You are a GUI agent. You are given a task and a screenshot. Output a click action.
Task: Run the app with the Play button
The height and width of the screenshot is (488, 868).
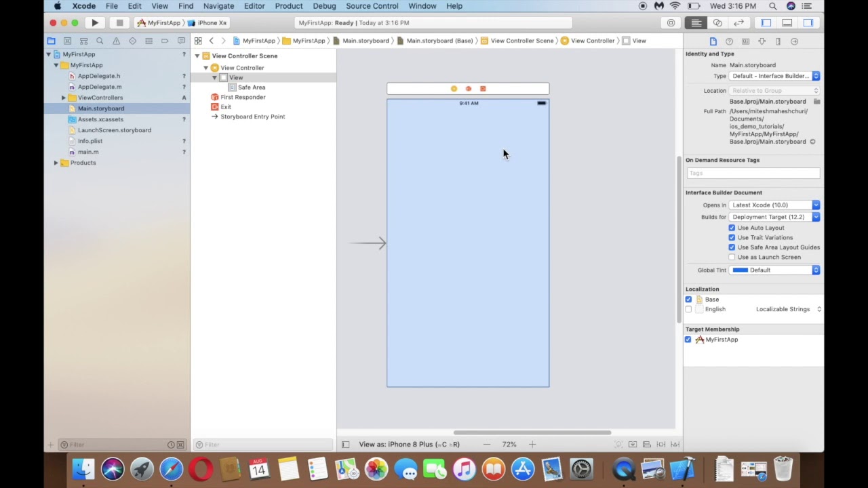(95, 23)
